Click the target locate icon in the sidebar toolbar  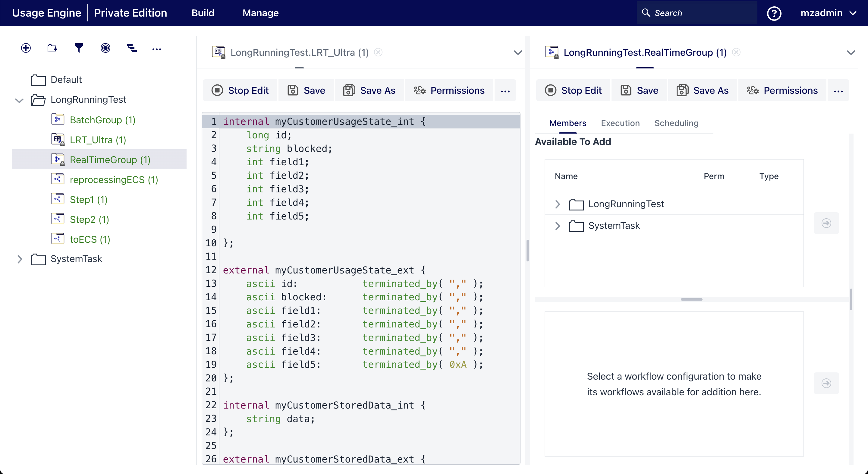pos(105,48)
